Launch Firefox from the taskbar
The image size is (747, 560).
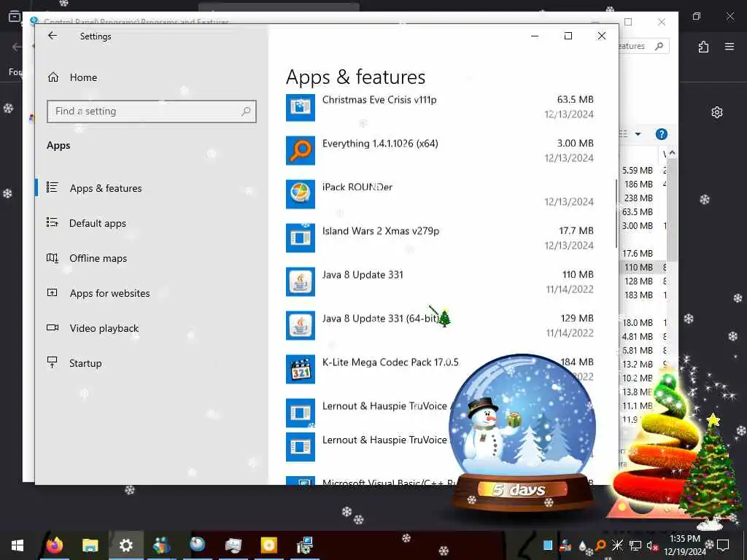point(54,545)
